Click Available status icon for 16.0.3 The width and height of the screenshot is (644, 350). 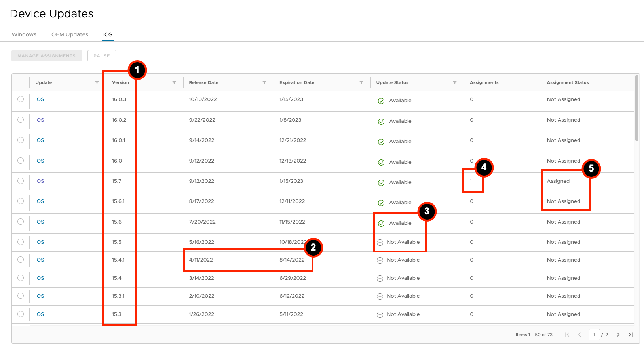[x=381, y=101]
